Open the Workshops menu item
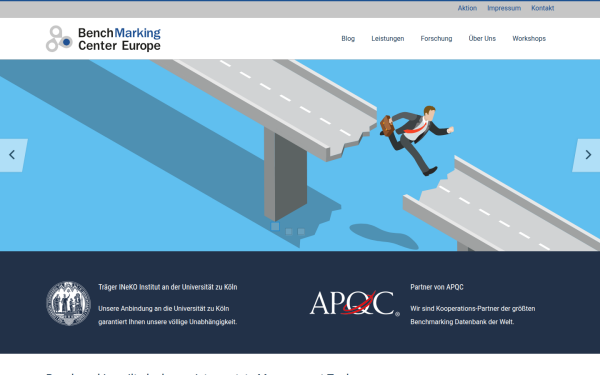This screenshot has width=600, height=375. tap(529, 39)
